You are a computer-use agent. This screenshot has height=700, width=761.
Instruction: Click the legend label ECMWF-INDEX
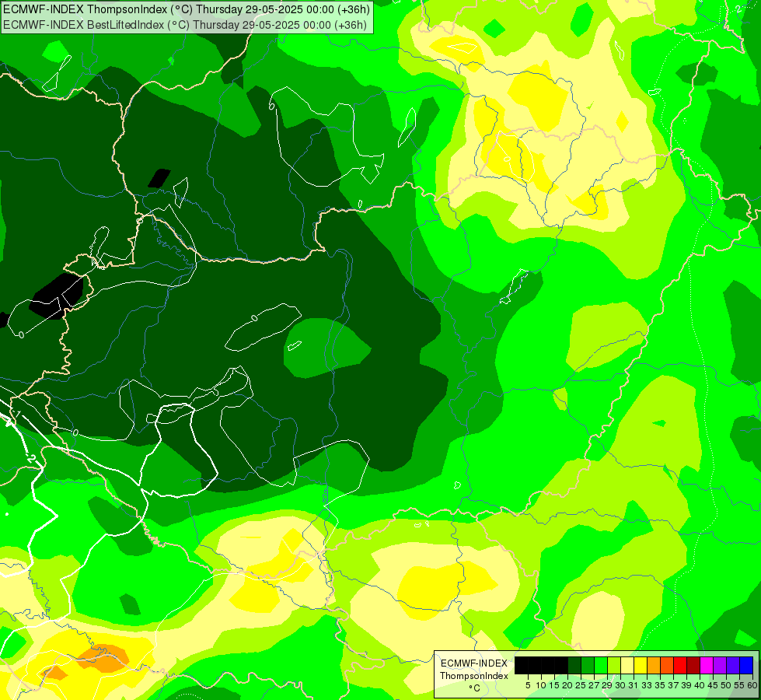474,663
